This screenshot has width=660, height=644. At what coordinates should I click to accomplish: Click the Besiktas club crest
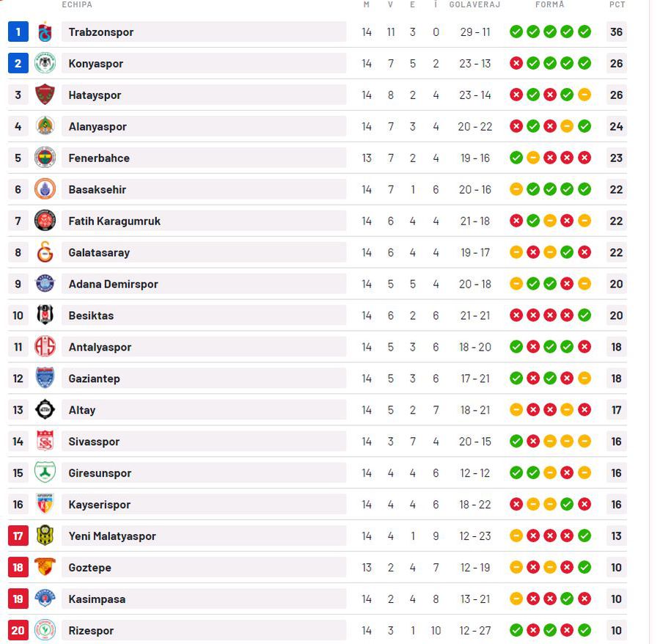45,315
